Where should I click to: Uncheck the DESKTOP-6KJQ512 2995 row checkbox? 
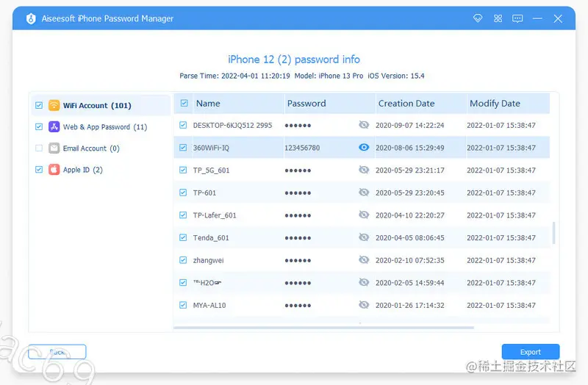tap(183, 125)
